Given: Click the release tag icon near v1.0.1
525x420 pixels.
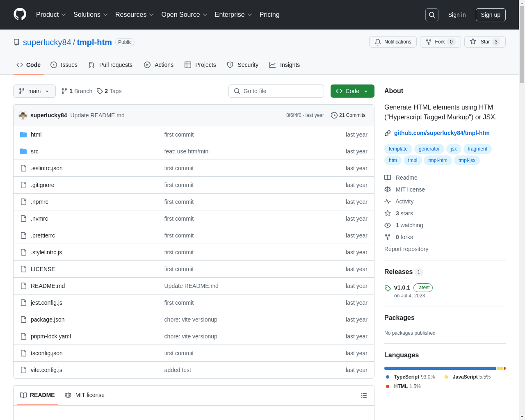Looking at the screenshot, I should pyautogui.click(x=388, y=288).
